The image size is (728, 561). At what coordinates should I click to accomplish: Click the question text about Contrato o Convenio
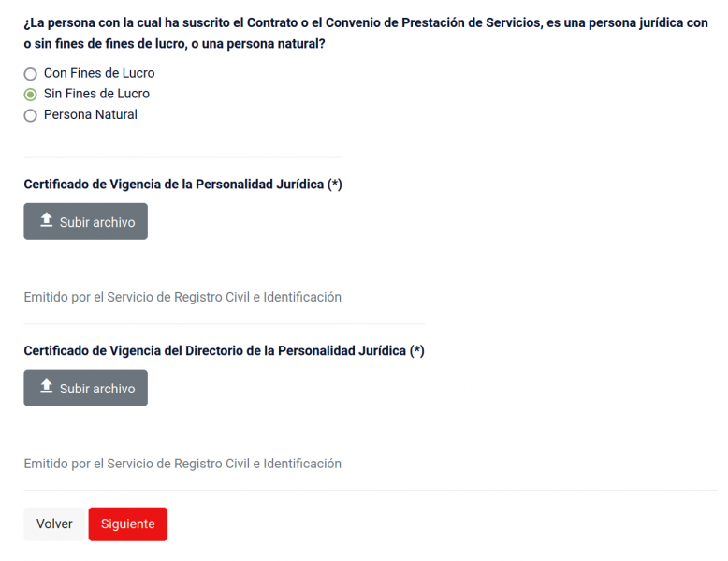[x=365, y=22]
